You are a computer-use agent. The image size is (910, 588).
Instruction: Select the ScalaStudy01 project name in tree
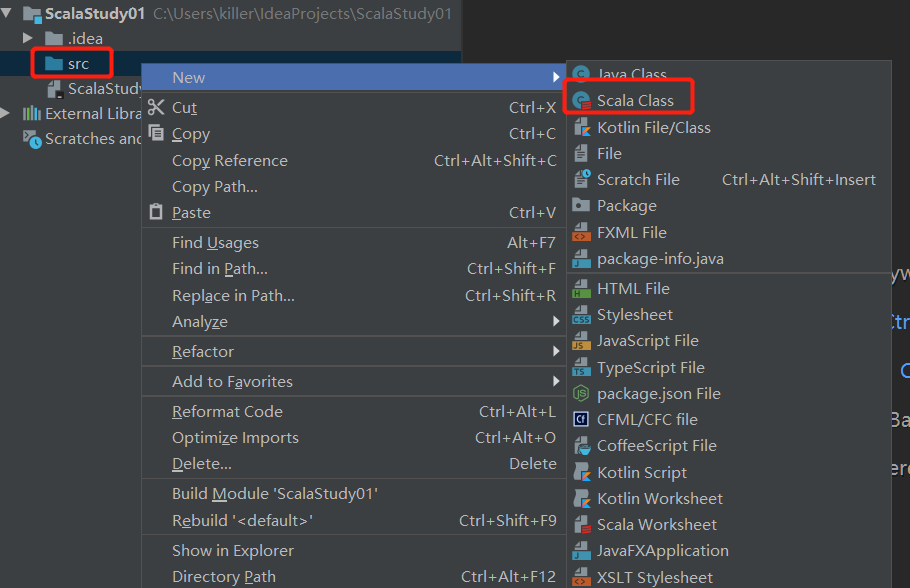(95, 13)
